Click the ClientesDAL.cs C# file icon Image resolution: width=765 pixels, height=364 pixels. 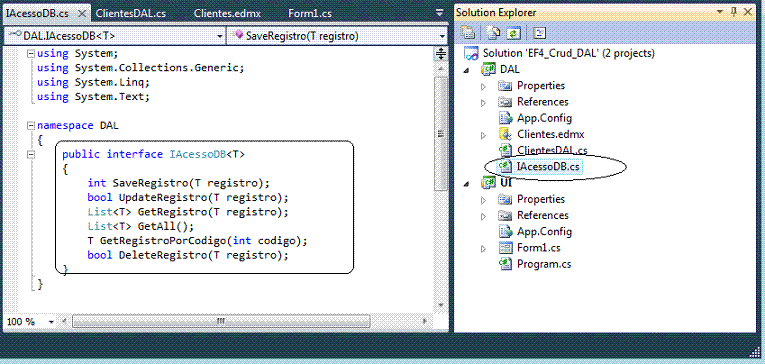(x=504, y=150)
